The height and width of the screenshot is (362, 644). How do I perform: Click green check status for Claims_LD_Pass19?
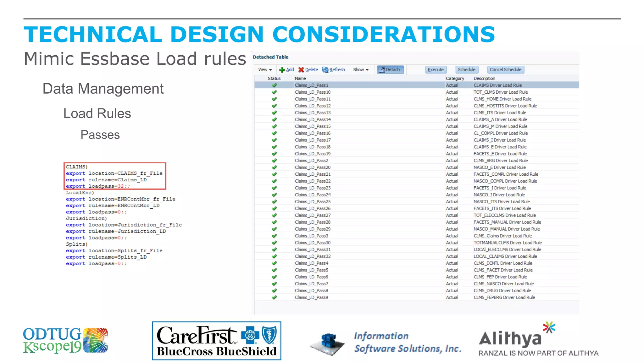pyautogui.click(x=274, y=154)
